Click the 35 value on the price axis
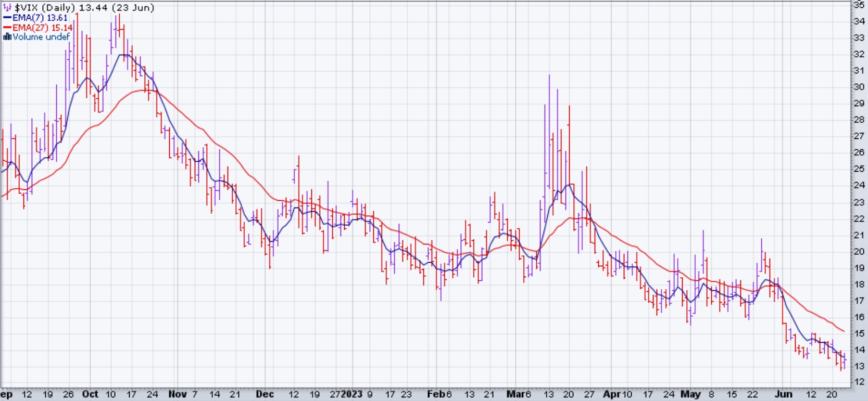Screen dimensions: 868x401 859,5
